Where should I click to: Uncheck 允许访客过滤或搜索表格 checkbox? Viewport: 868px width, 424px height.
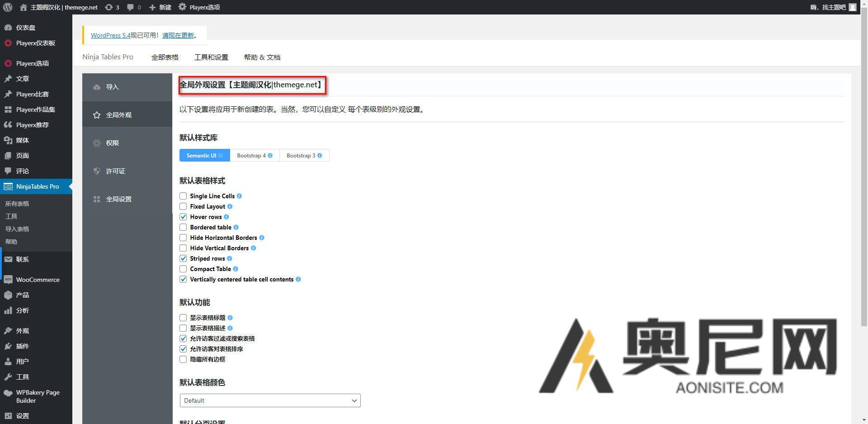[183, 338]
